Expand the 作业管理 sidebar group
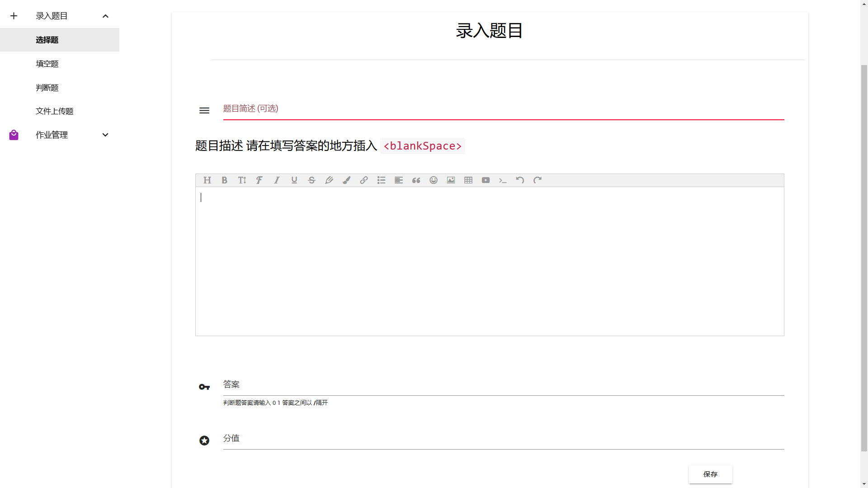This screenshot has height=488, width=868. coord(105,135)
